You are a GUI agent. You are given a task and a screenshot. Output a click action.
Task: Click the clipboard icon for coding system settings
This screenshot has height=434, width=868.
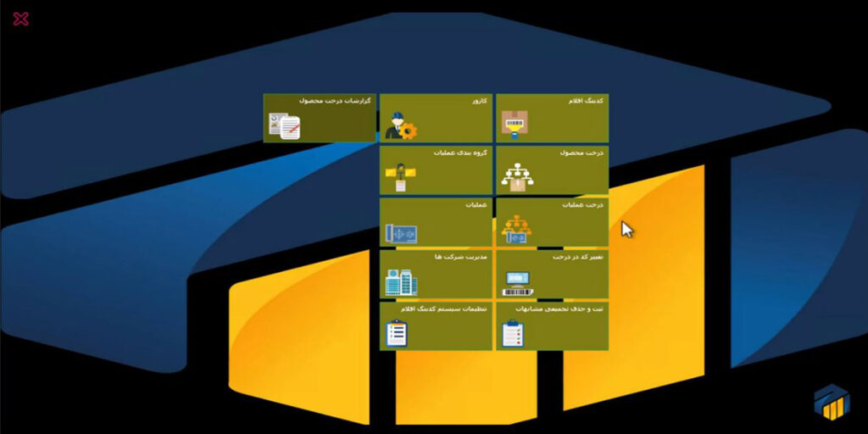397,333
